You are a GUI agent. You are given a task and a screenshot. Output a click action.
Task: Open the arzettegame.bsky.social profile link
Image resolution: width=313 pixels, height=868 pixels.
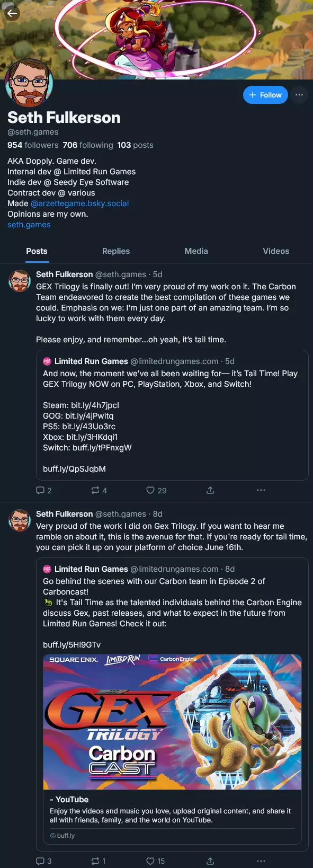[x=80, y=203]
